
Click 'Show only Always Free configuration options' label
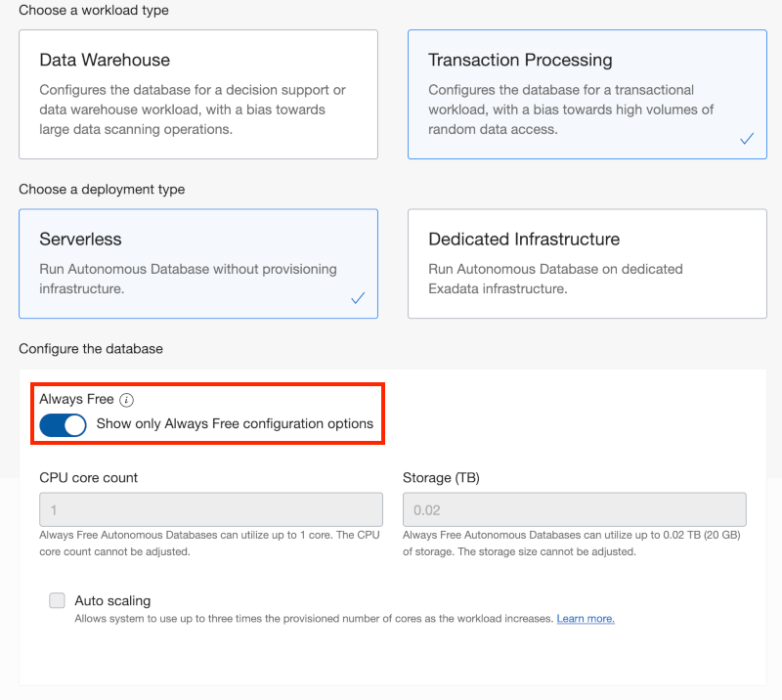tap(235, 423)
